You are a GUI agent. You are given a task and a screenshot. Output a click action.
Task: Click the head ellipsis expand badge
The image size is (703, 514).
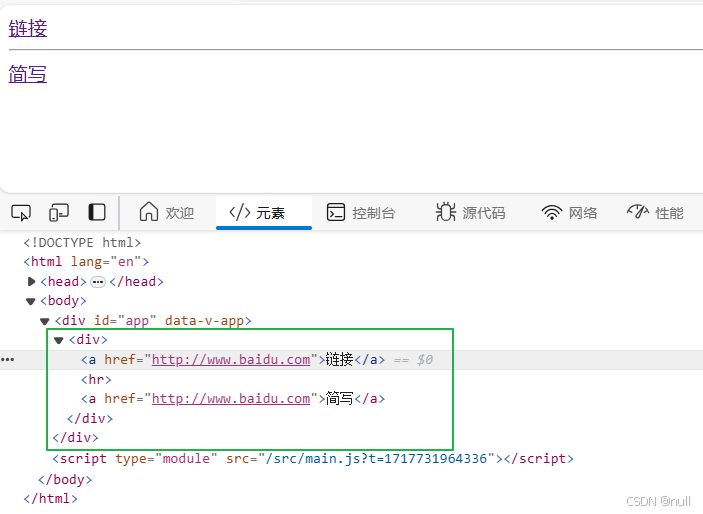click(x=98, y=282)
